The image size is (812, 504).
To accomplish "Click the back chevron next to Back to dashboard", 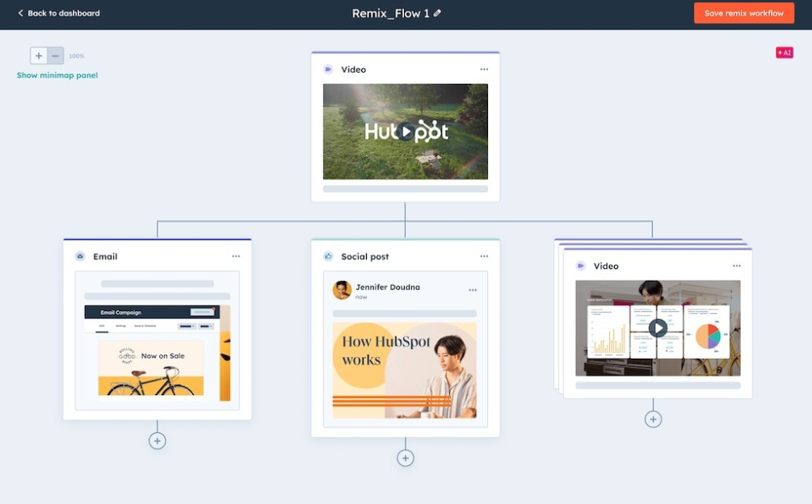I will click(x=20, y=13).
